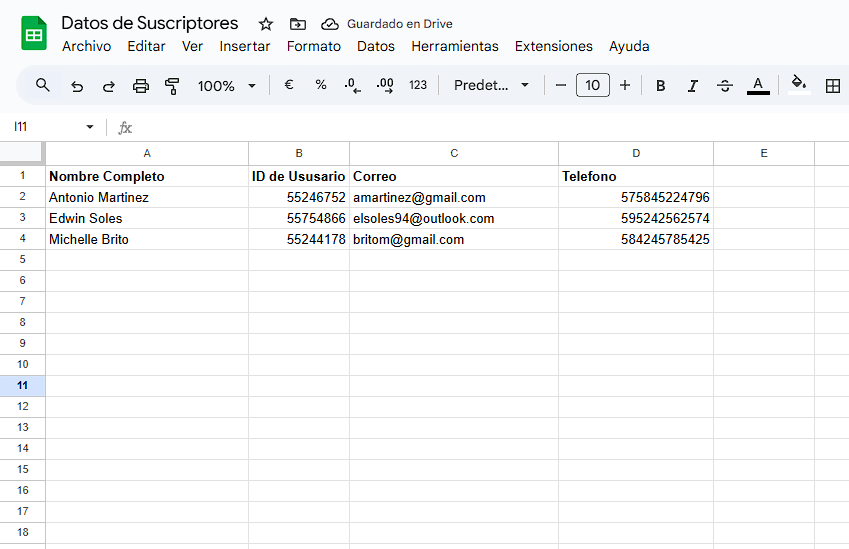Screen dimensions: 849x549
Task: Select column D header
Action: (636, 153)
